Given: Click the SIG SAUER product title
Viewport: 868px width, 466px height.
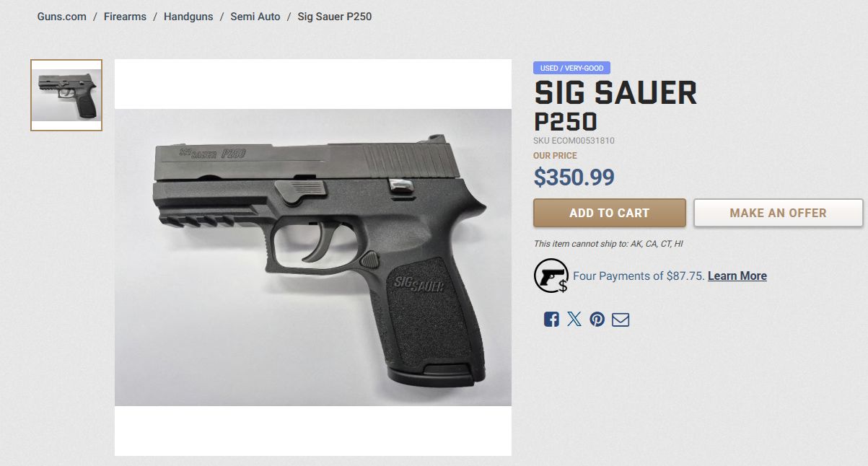Looking at the screenshot, I should coord(615,93).
